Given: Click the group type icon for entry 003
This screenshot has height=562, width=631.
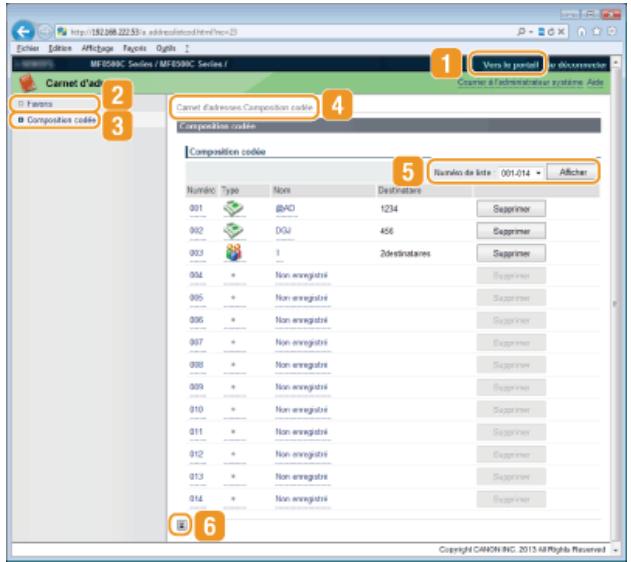Looking at the screenshot, I should 233,253.
